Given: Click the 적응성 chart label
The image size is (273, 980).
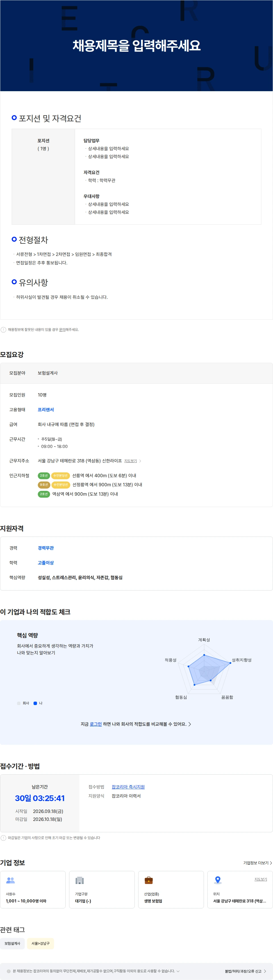Looking at the screenshot, I should pyautogui.click(x=171, y=660).
